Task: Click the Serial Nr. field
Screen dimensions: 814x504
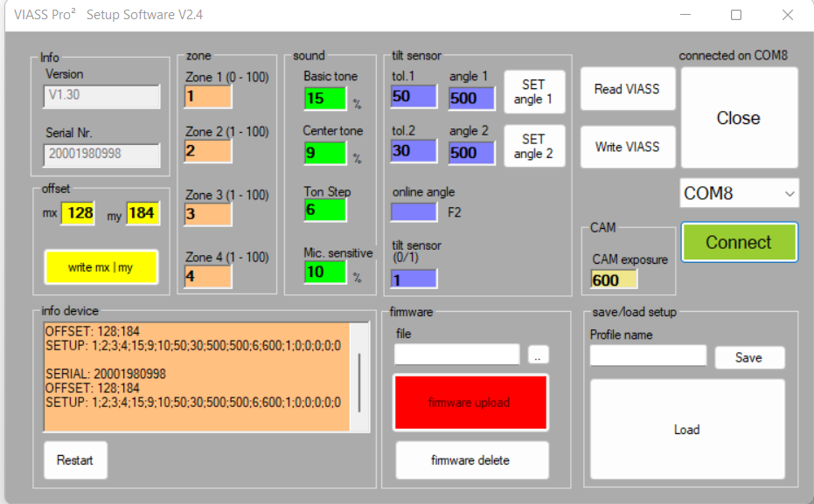Action: (101, 155)
